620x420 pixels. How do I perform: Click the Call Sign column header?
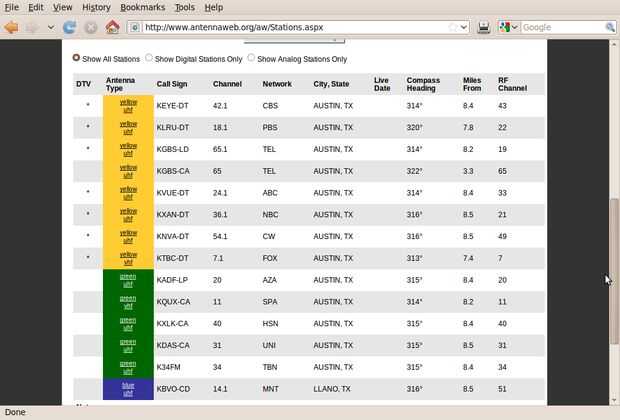tap(172, 84)
